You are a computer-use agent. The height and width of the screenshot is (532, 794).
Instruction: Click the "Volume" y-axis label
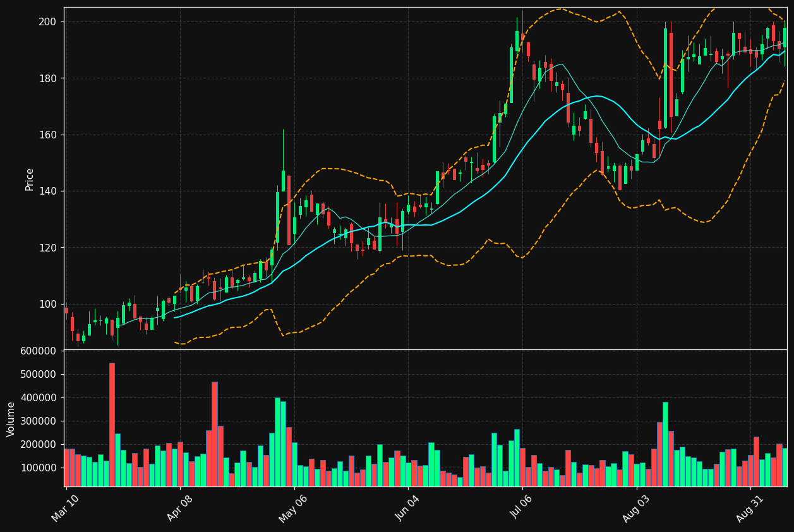pos(11,419)
